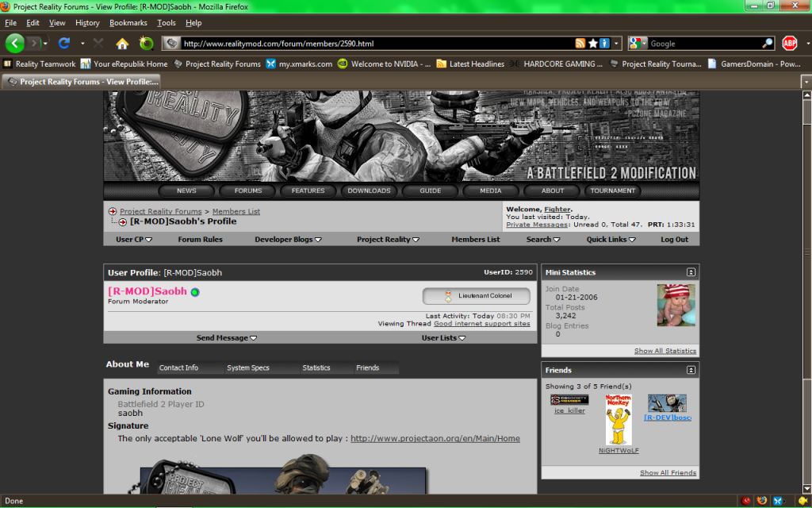
Task: Open the Adblock Plus toolbar icon
Action: [x=789, y=43]
